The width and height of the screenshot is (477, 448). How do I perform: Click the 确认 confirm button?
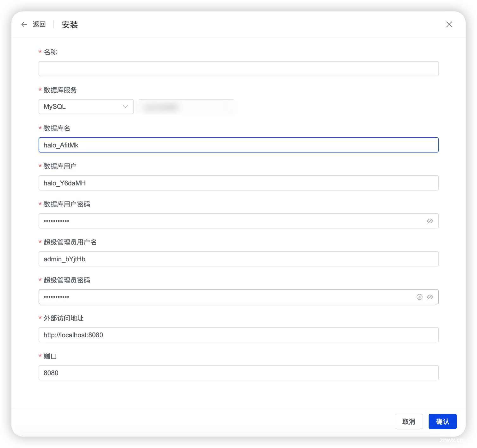pos(443,421)
